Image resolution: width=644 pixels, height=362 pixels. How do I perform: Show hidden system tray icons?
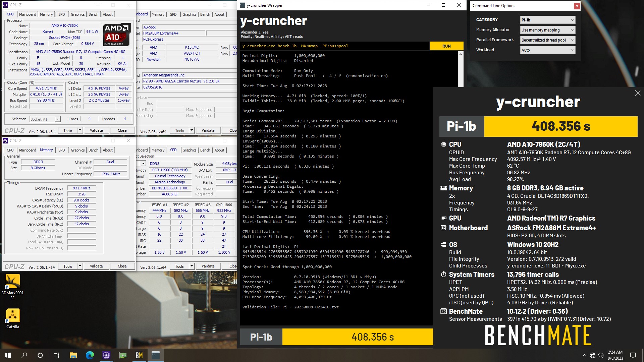coord(584,355)
